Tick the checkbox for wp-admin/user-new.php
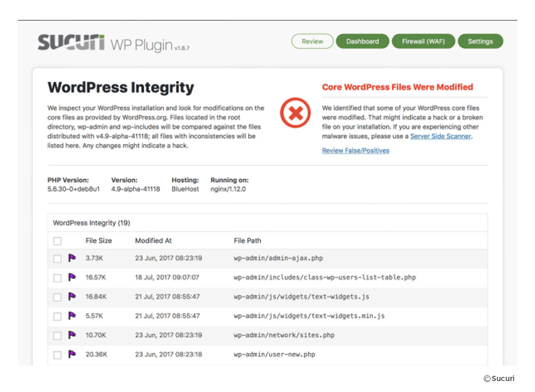Screen dimensions: 535x392 tap(57, 355)
